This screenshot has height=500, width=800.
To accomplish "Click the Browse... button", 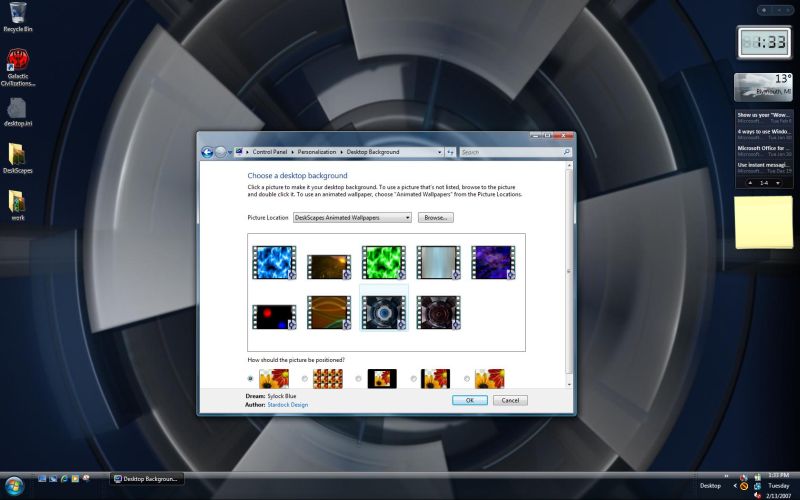I will point(436,217).
